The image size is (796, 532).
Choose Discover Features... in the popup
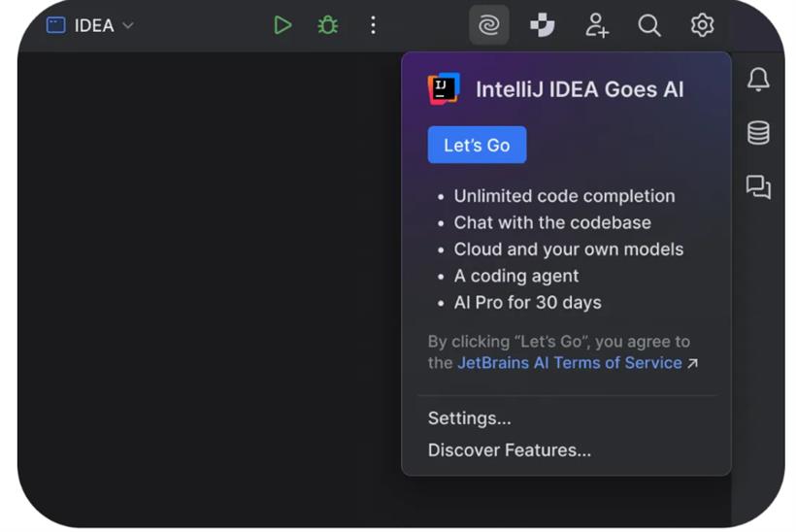point(510,450)
